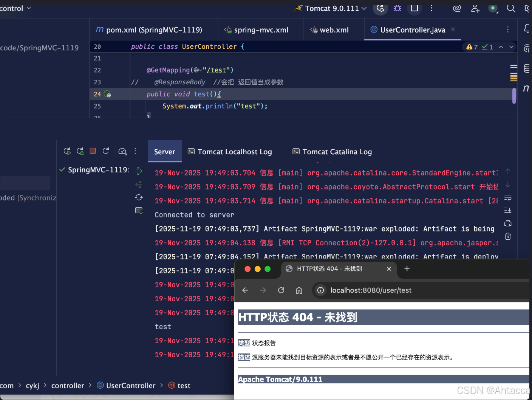Screen dimensions: 532x400
Task: Open Code With Me add-user icon
Action: point(475,8)
